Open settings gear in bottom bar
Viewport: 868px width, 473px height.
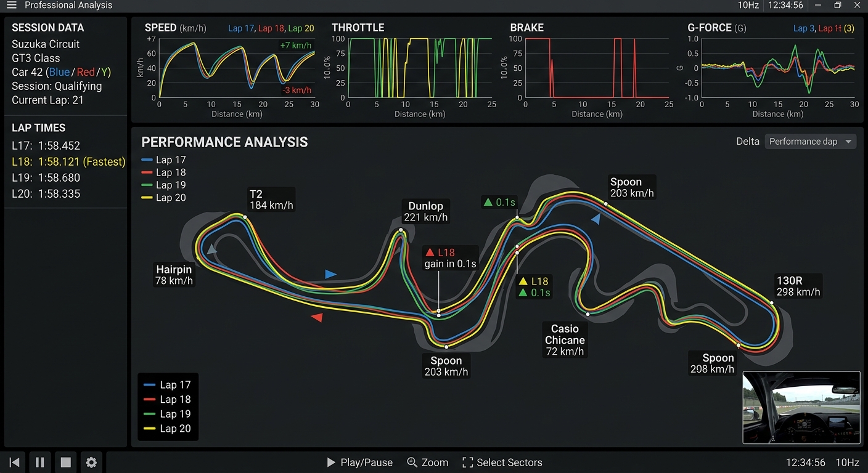pos(91,463)
